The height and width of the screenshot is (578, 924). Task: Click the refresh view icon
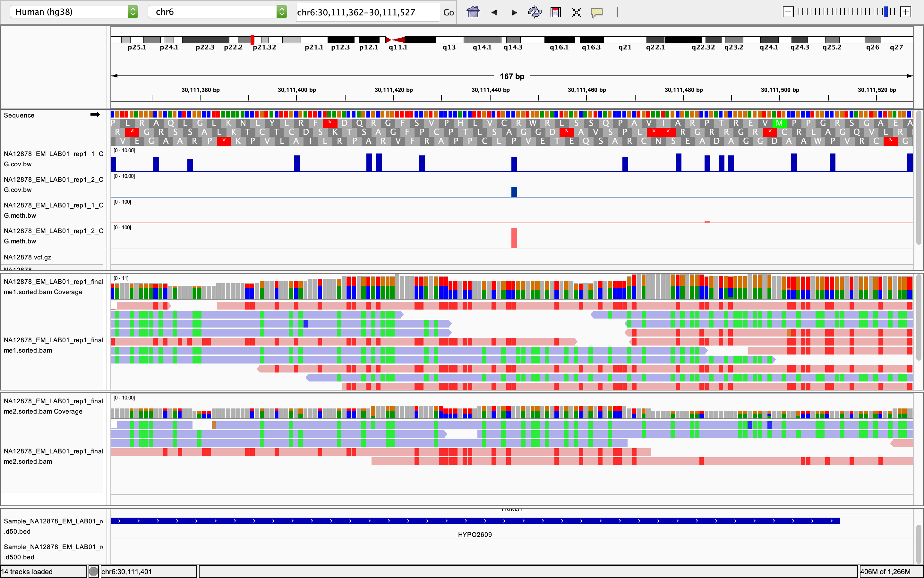click(x=535, y=12)
